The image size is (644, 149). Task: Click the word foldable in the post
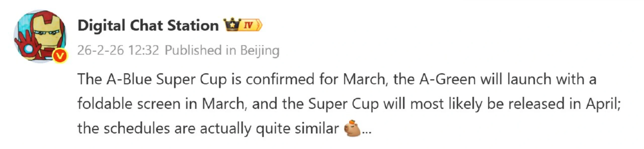tap(105, 104)
